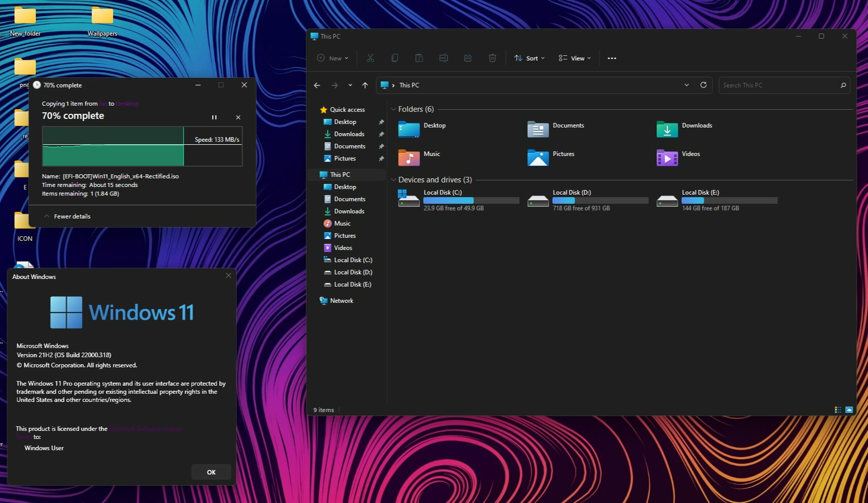Screen dimensions: 868x503
Task: Unpin Pictures via its pin icon in Quick access
Action: [x=381, y=159]
